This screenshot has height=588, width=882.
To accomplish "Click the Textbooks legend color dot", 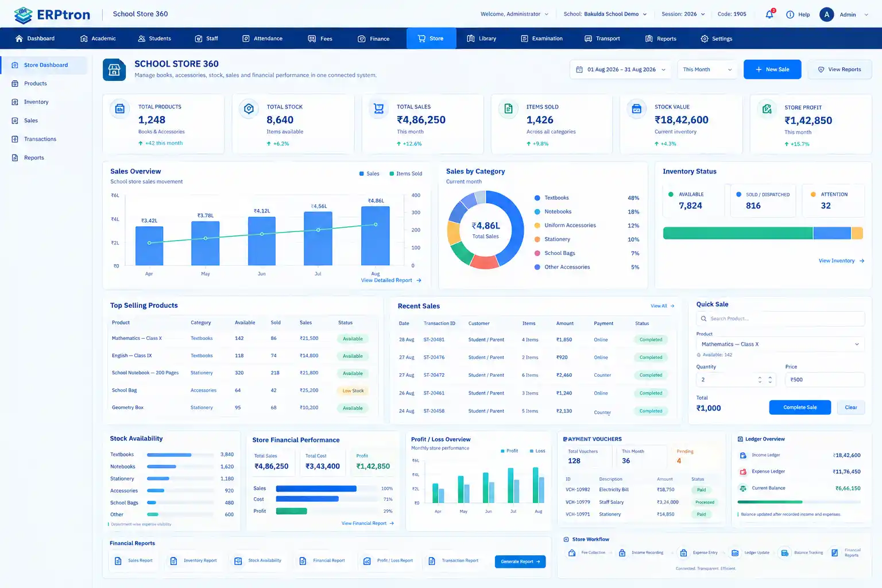I will coord(537,198).
